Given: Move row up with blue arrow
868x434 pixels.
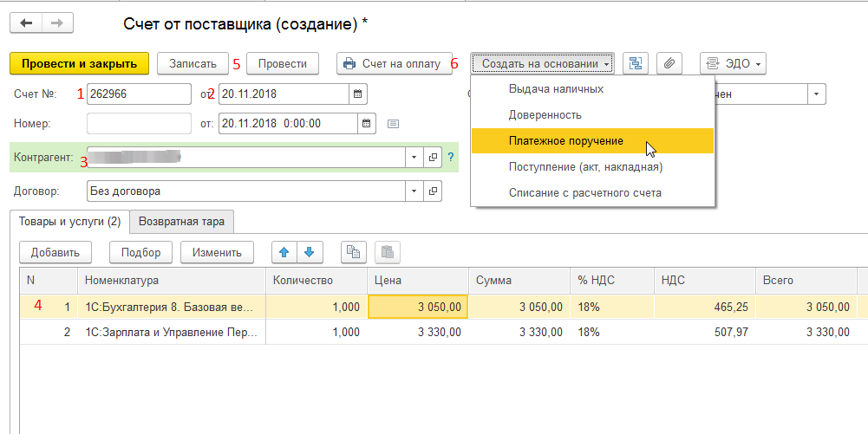Looking at the screenshot, I should tap(284, 252).
